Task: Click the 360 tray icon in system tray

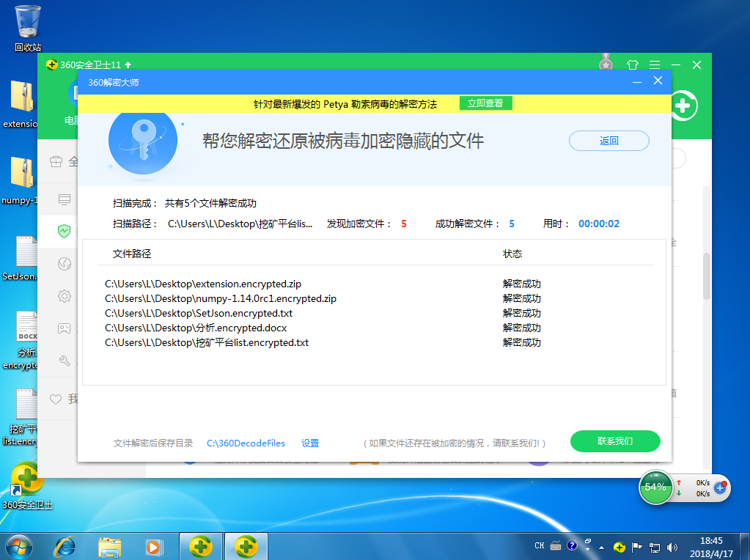Action: [x=619, y=547]
